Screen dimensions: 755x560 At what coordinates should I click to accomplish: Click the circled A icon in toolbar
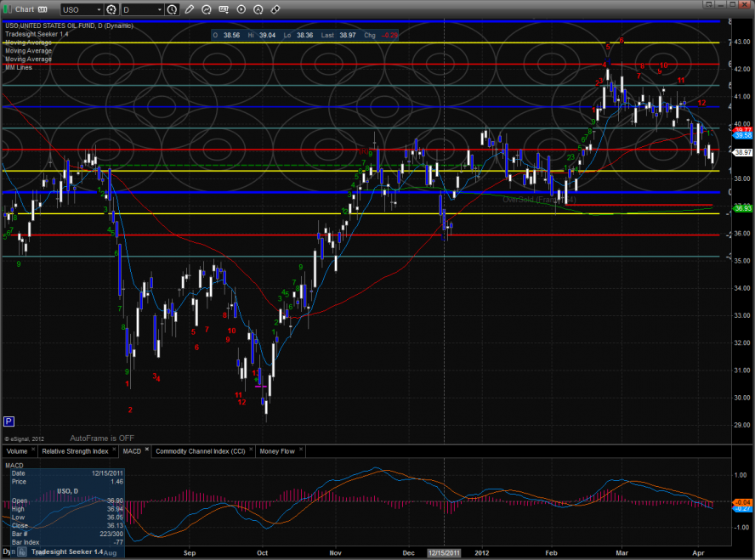click(258, 9)
